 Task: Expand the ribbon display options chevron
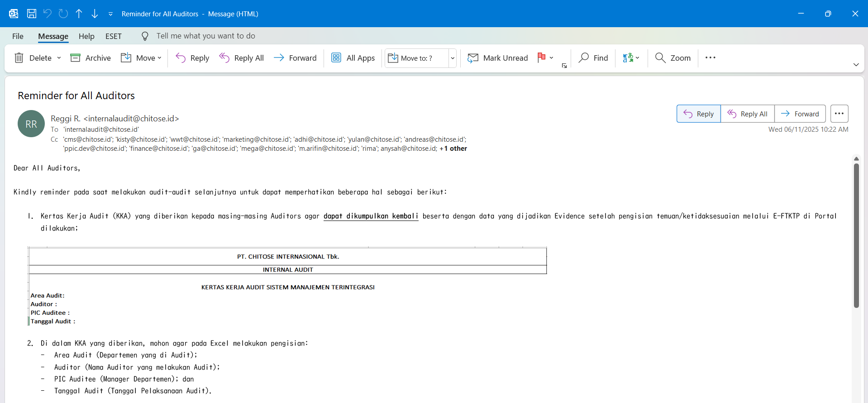pos(856,65)
